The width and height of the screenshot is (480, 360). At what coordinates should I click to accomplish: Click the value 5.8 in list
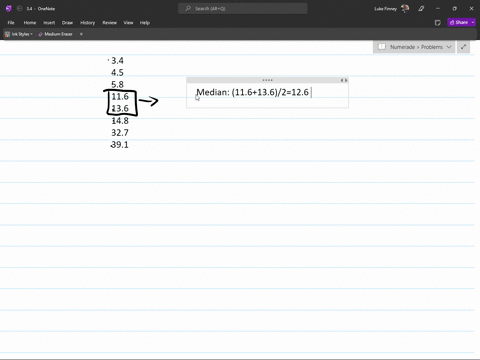117,85
